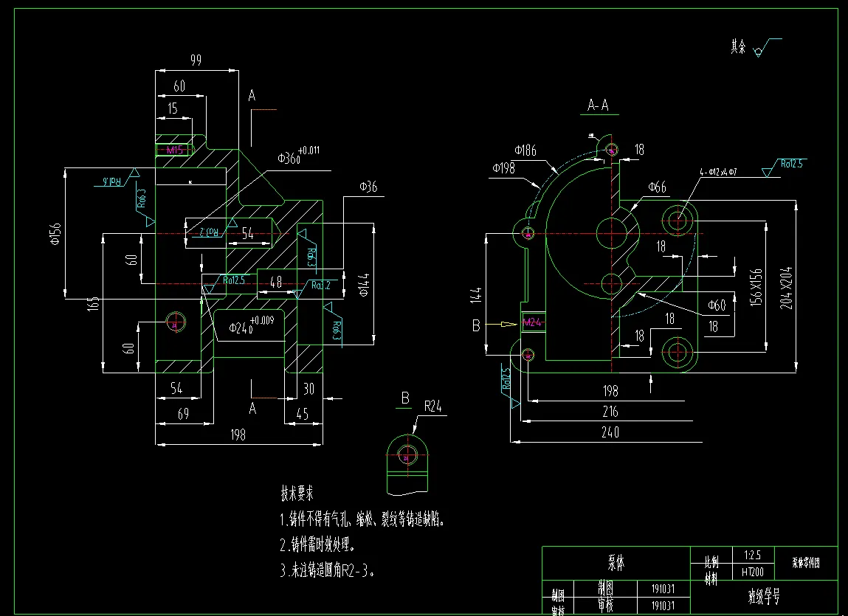Select the note "3.未注铸造圆角R2-3。"
This screenshot has height=616, width=848.
(x=327, y=570)
